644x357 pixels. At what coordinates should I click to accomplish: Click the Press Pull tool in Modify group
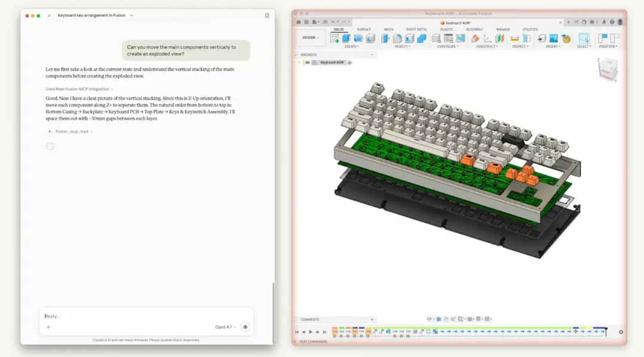click(385, 38)
